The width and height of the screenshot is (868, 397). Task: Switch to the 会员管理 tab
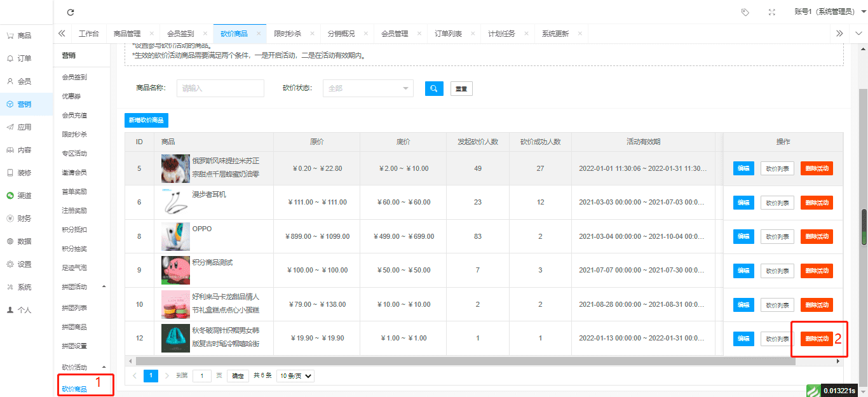[x=395, y=34]
